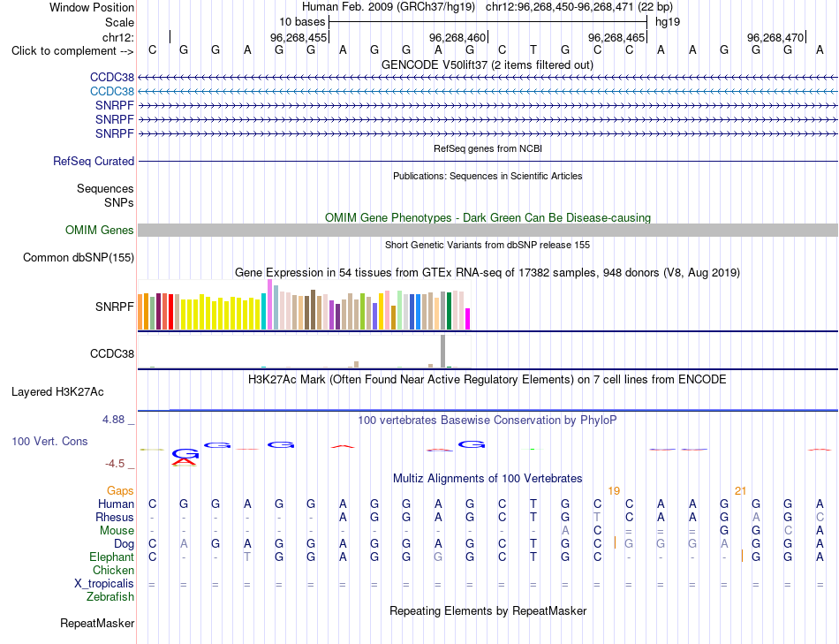839x644 pixels.
Task: Click the Sequences publications label
Action: [x=105, y=188]
